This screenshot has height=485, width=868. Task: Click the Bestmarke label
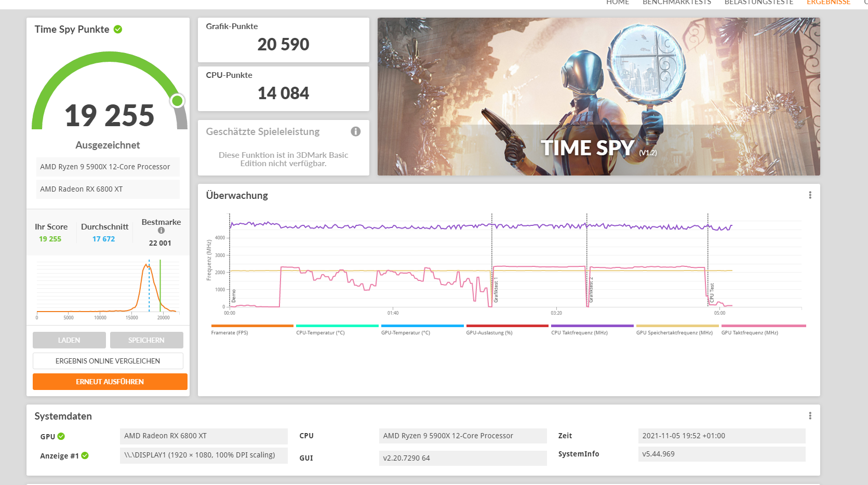[162, 222]
